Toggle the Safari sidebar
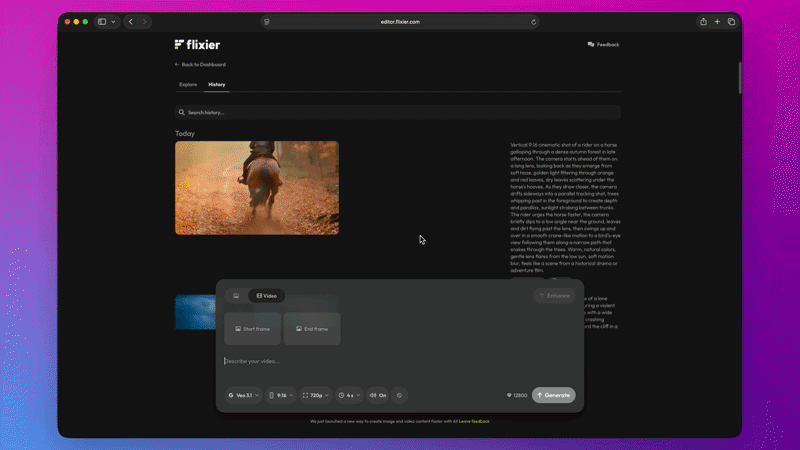Screen dimensions: 800x450 (x=102, y=21)
